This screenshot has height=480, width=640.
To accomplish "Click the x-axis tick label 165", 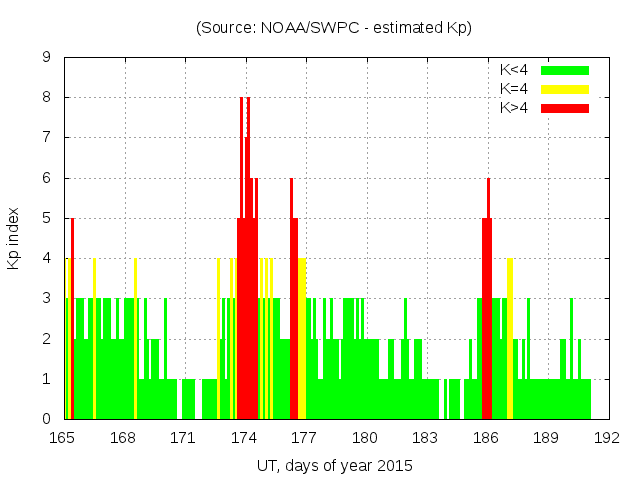I will point(63,437).
